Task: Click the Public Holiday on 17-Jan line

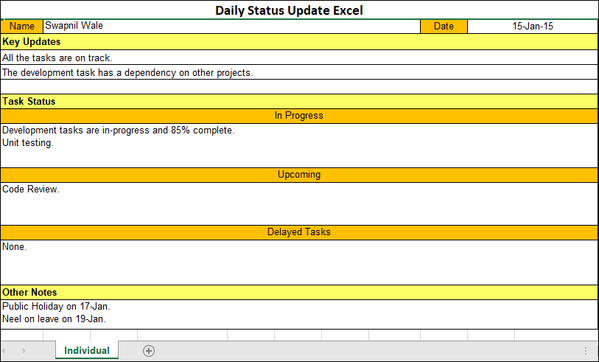Action: 56,306
